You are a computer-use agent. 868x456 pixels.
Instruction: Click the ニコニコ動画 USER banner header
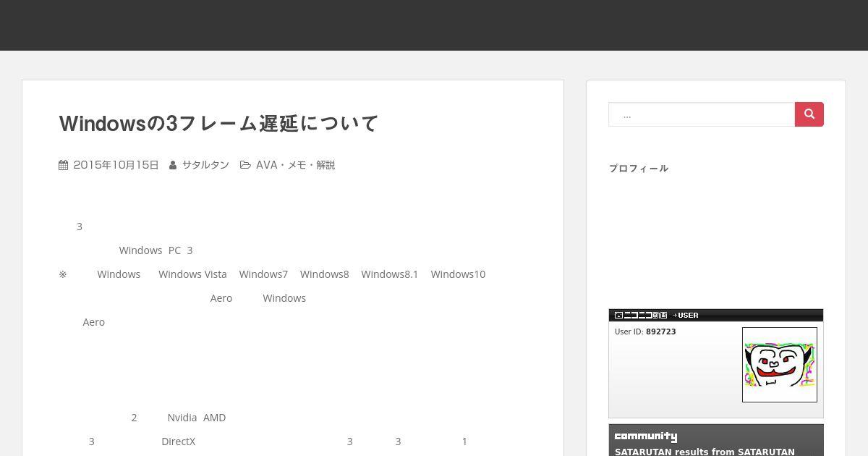(x=716, y=315)
